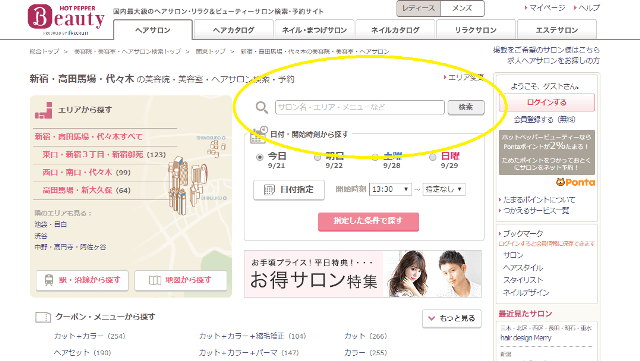The image size is (640, 361).
Task: Select the 明日 9/22 radio button
Action: click(317, 157)
